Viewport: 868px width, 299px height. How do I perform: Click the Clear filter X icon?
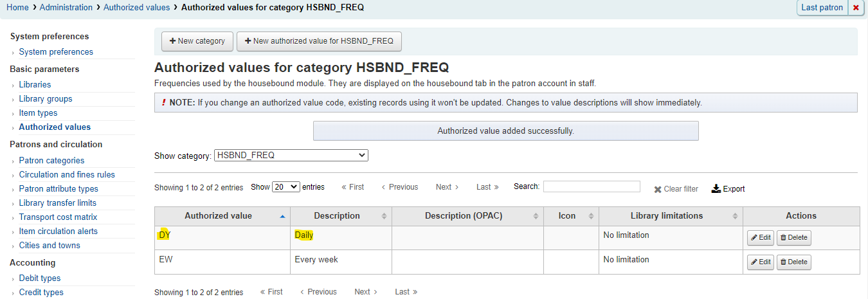pos(658,189)
